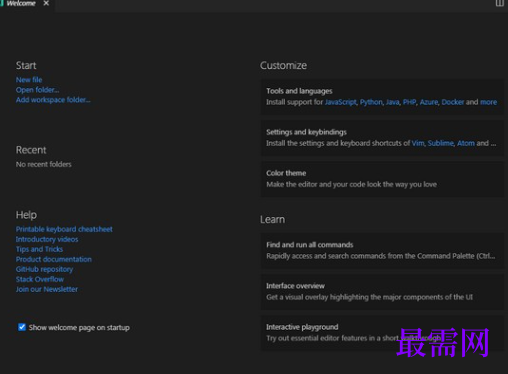Image resolution: width=508 pixels, height=374 pixels.
Task: Open Printable keyboard cheatsheet link
Action: pyautogui.click(x=64, y=229)
